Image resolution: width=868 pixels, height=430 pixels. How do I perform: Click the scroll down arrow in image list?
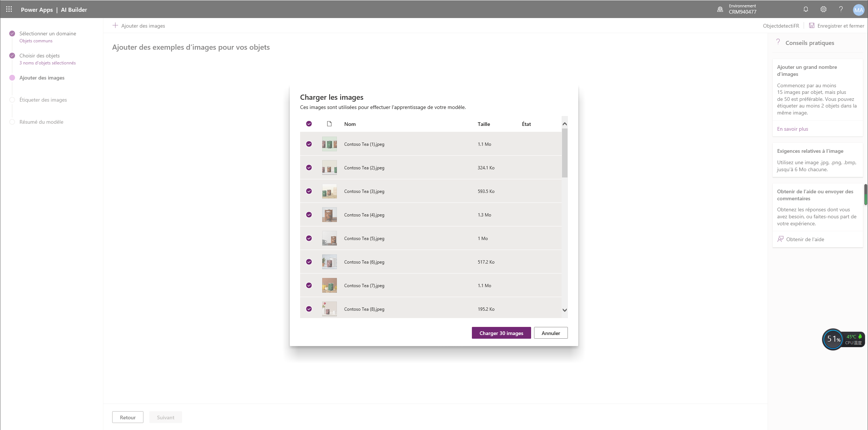pyautogui.click(x=565, y=310)
